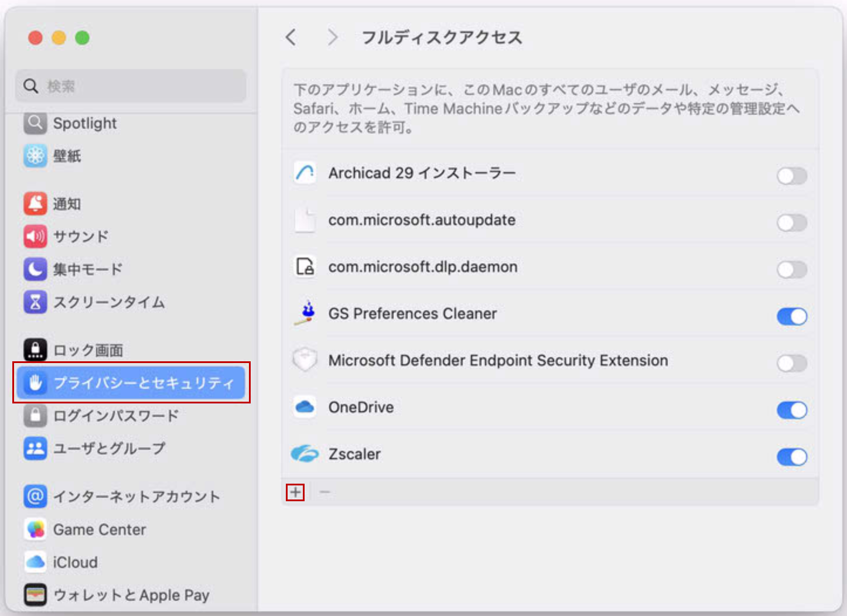The width and height of the screenshot is (847, 616).
Task: Enable com.microsoft.autoupdate access
Action: (791, 223)
